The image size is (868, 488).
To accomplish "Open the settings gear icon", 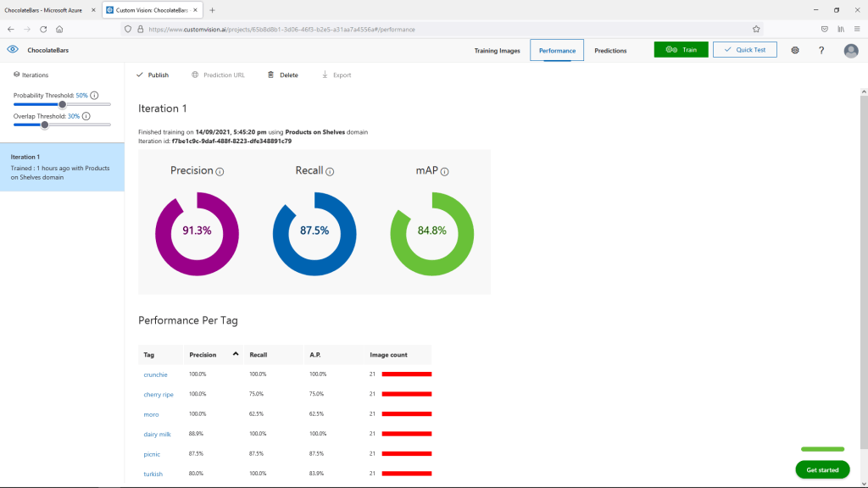I will click(795, 50).
